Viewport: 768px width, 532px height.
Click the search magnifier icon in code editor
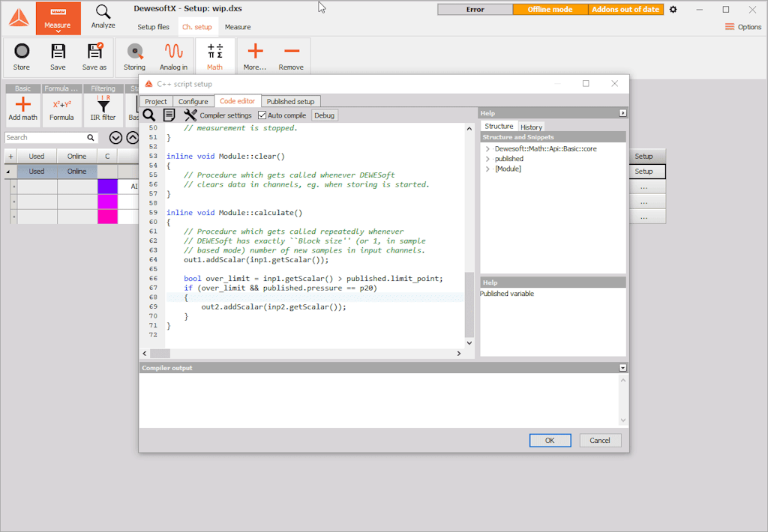(x=149, y=115)
